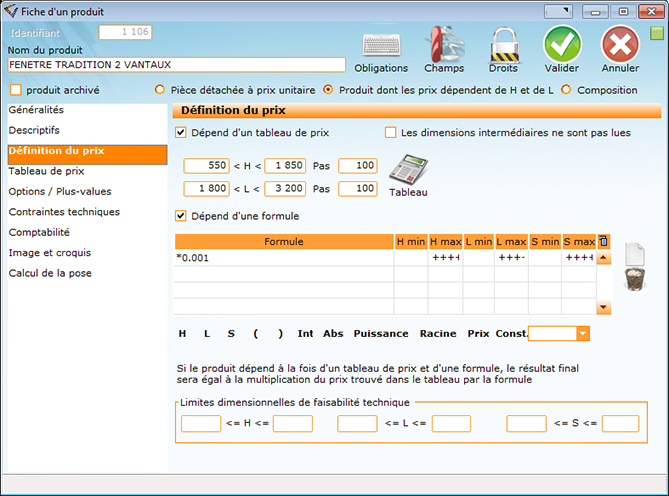669x496 pixels.
Task: Open the Tableau calculator icon
Action: click(x=408, y=170)
